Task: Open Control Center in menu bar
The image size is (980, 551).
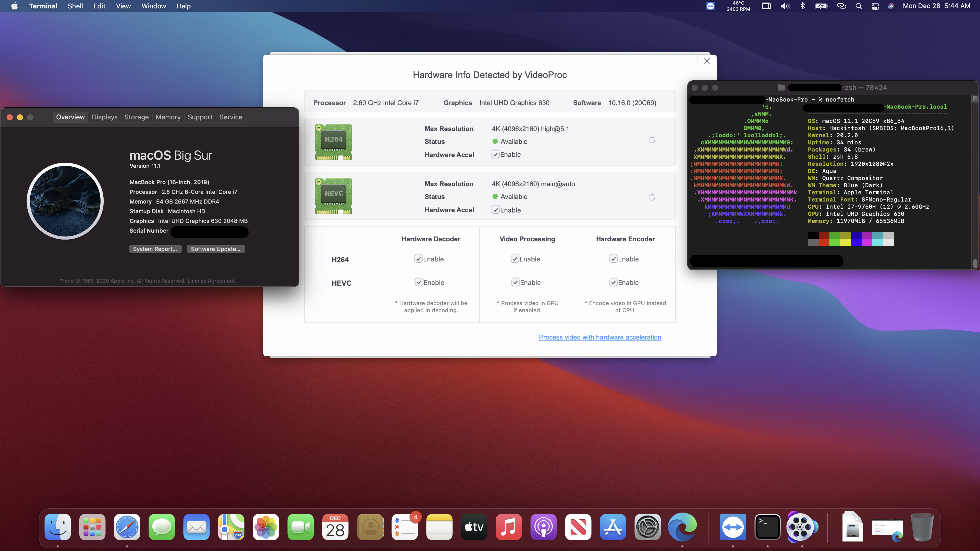Action: click(875, 6)
